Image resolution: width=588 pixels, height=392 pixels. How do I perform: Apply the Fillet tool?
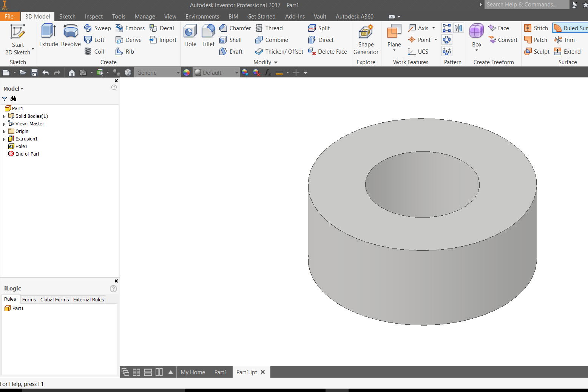coord(208,35)
